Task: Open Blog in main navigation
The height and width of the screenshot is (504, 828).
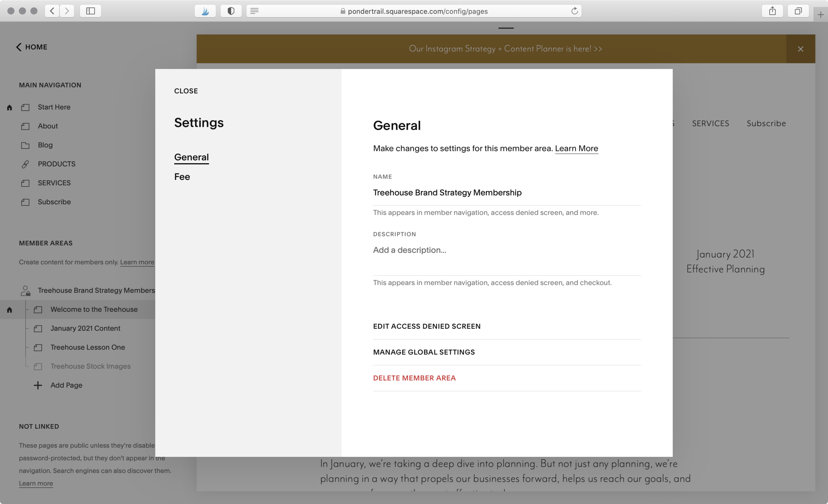Action: (x=45, y=145)
